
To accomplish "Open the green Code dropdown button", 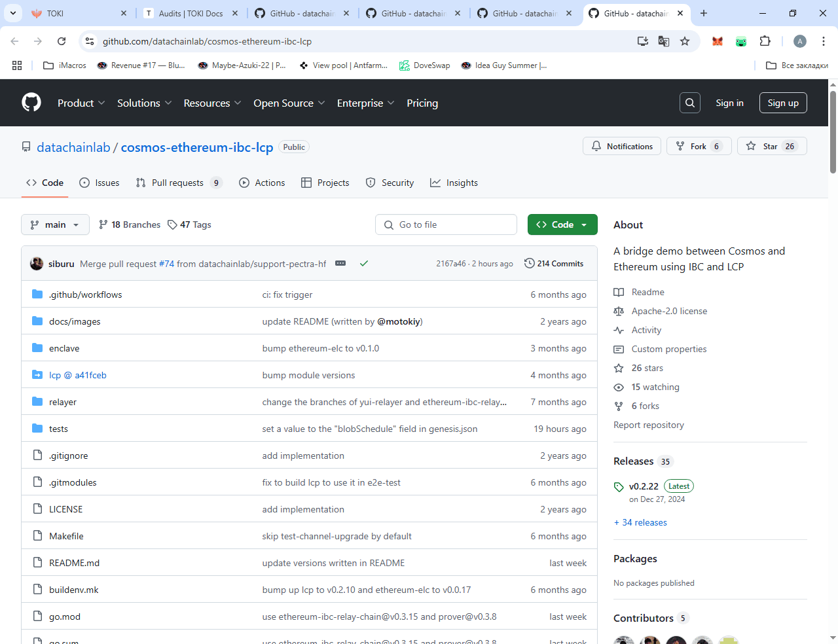I will [562, 224].
